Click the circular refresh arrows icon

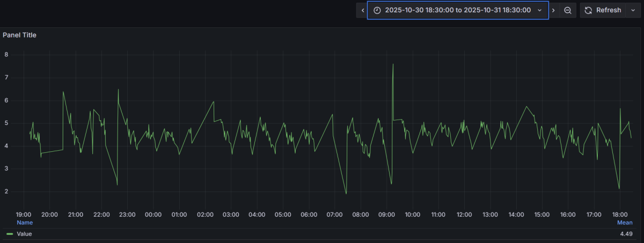(x=588, y=10)
